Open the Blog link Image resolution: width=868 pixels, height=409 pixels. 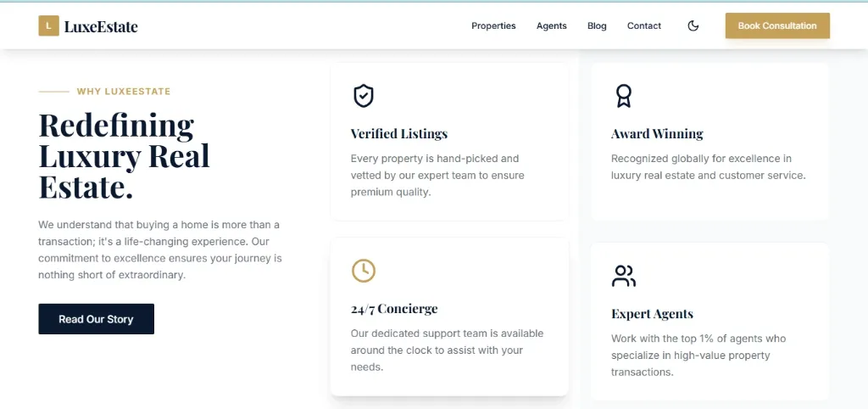click(597, 26)
